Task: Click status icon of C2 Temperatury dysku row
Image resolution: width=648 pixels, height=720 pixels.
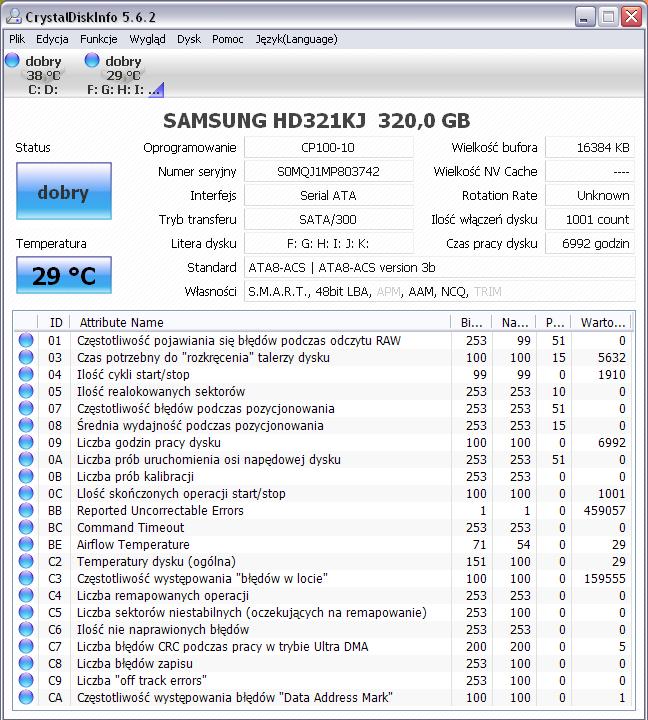Action: 26,561
